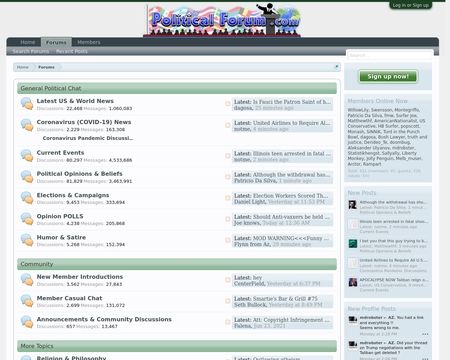This screenshot has height=360, width=450.
Task: Click forum icon beside Coronavirus (COVID-19) News
Action: [27, 125]
